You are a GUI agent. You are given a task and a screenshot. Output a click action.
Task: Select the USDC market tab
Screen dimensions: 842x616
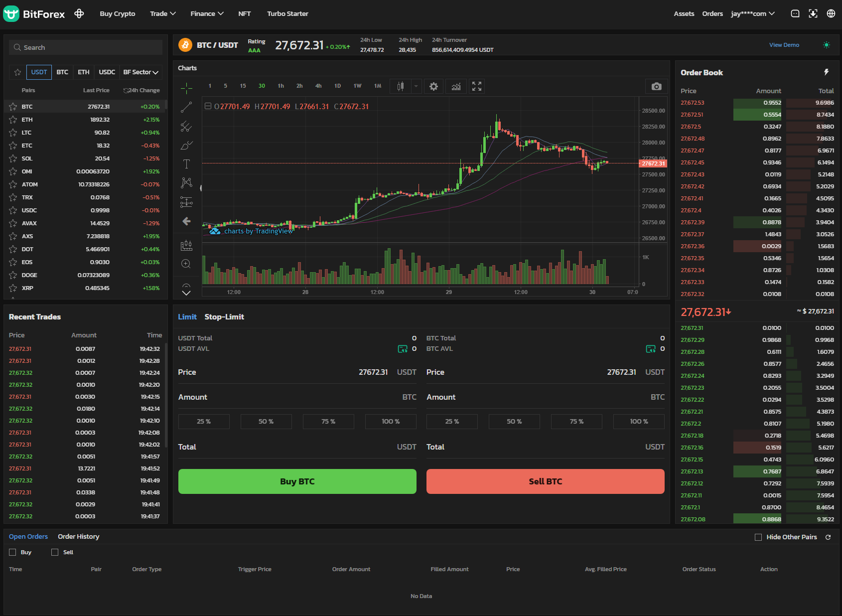[x=107, y=72]
